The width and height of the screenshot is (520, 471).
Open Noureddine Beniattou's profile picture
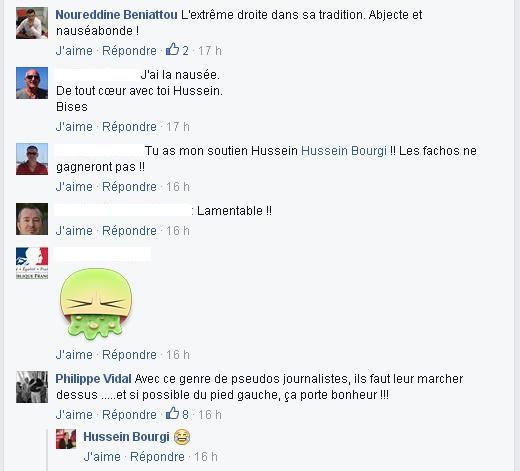click(x=32, y=23)
